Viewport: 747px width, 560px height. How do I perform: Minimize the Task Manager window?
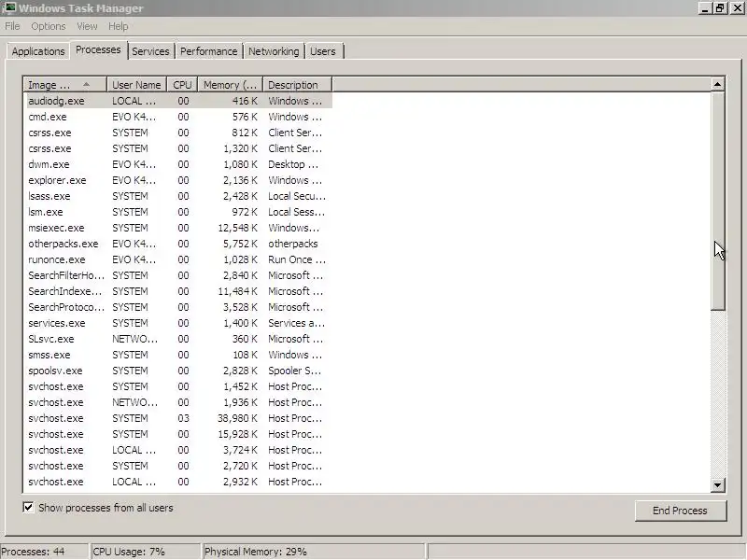tap(705, 8)
